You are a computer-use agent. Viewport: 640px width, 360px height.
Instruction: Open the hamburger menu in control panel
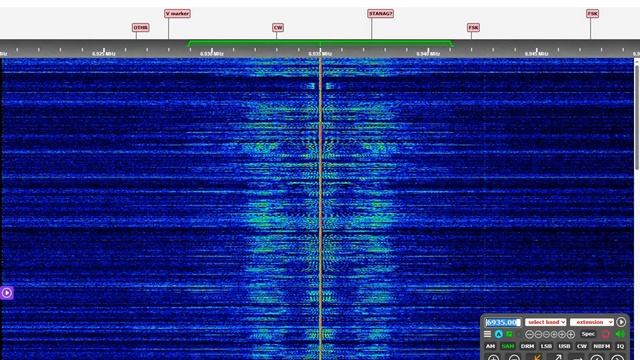pyautogui.click(x=487, y=334)
